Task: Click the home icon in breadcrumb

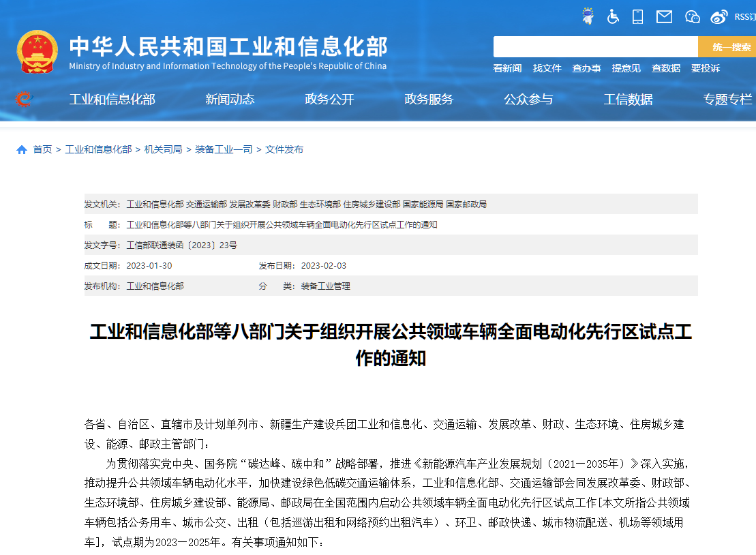Action: tap(22, 150)
